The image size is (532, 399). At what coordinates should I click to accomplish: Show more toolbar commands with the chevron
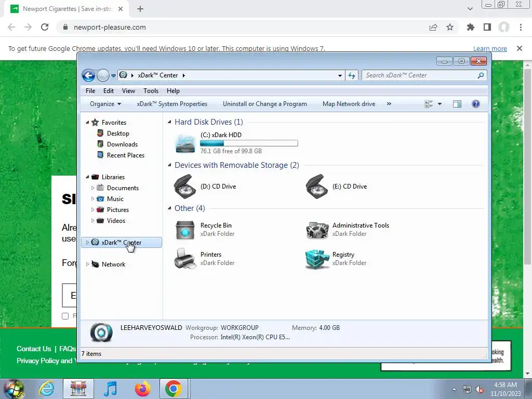pyautogui.click(x=389, y=104)
